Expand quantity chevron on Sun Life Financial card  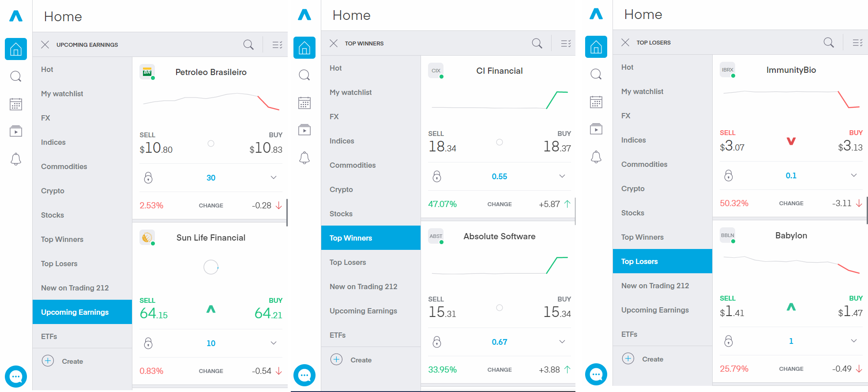[x=274, y=343]
